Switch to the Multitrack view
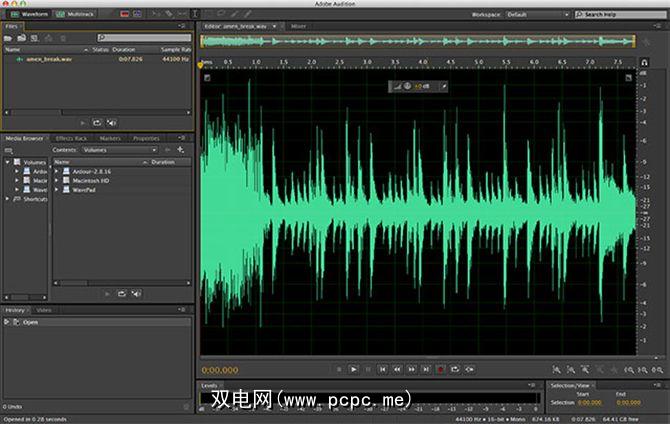Image resolution: width=670 pixels, height=424 pixels. [75, 14]
